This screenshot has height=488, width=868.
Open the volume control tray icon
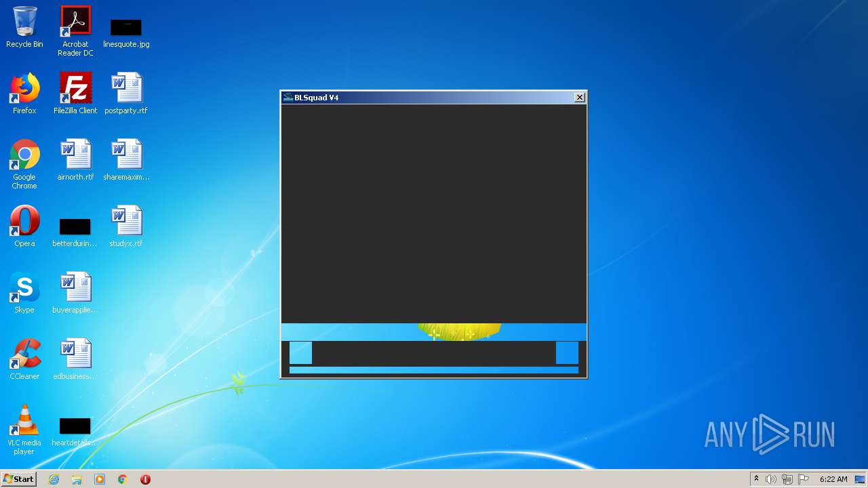click(x=771, y=479)
